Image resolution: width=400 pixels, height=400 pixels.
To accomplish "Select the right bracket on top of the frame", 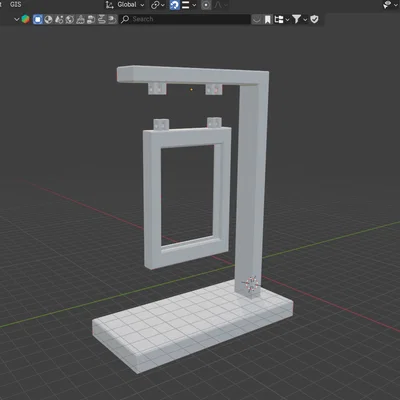I will click(x=214, y=122).
